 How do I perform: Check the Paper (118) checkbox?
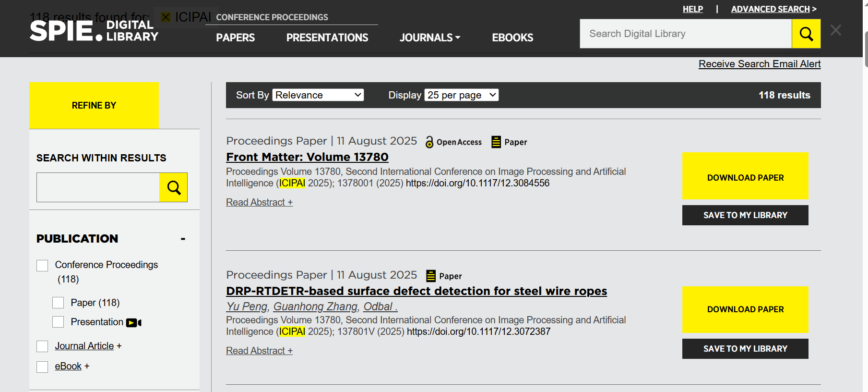click(58, 303)
